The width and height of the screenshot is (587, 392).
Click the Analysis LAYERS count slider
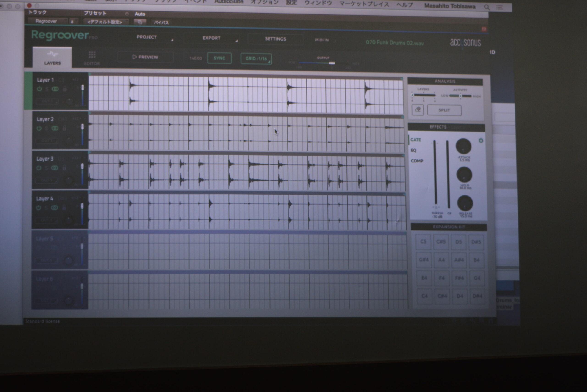[424, 95]
